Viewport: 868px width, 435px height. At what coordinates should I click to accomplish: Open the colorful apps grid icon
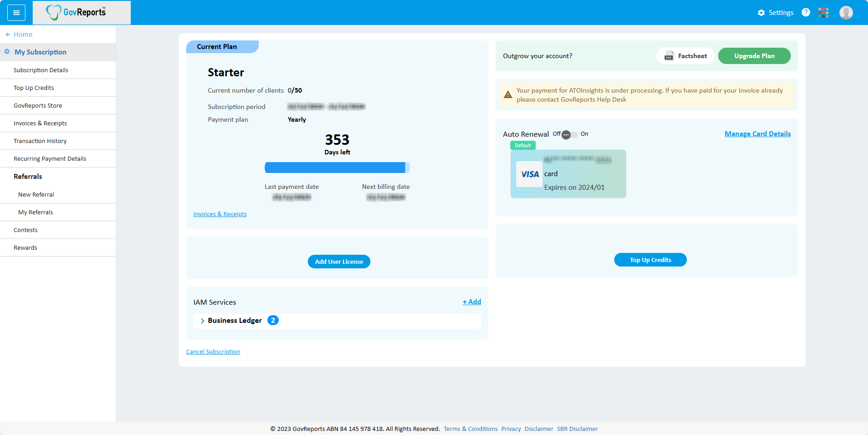point(824,13)
